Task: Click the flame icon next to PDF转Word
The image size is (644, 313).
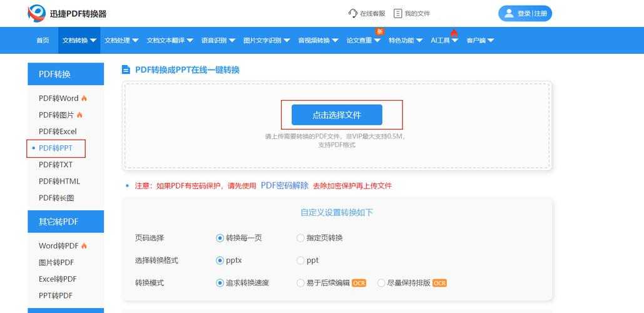Action: (x=84, y=98)
